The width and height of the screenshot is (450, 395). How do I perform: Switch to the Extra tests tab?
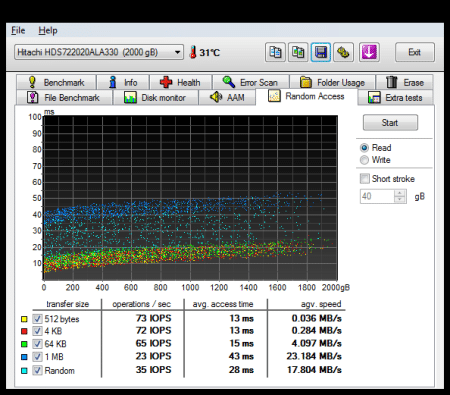395,98
